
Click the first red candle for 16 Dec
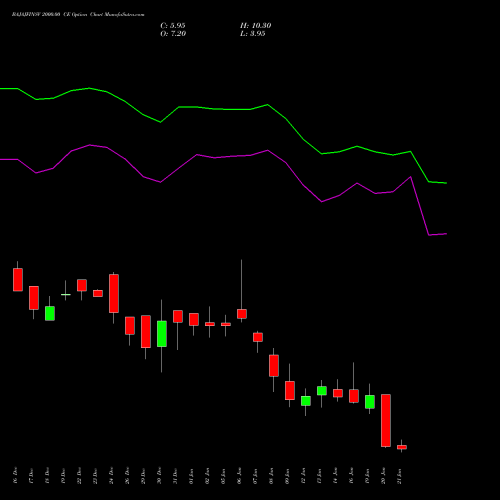(18, 280)
